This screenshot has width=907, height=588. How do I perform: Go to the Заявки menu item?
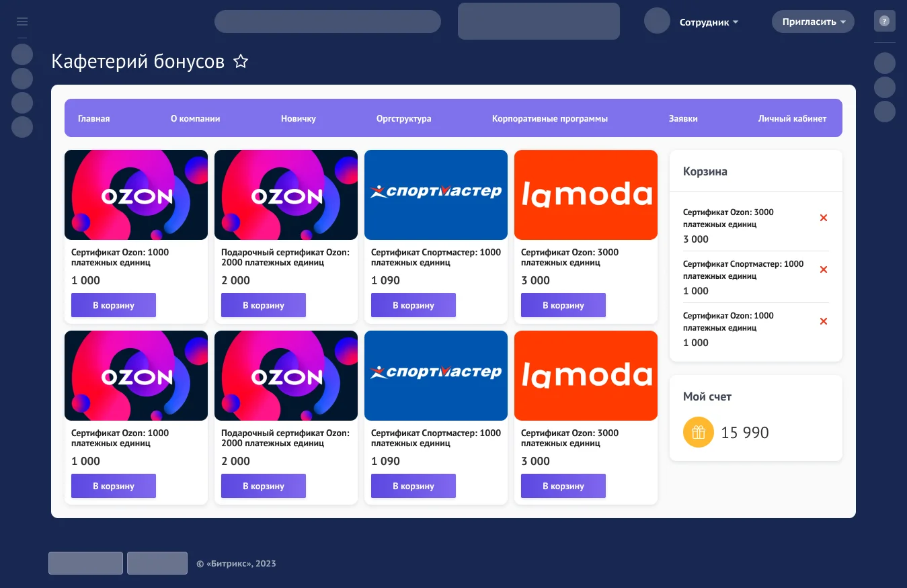(x=683, y=118)
